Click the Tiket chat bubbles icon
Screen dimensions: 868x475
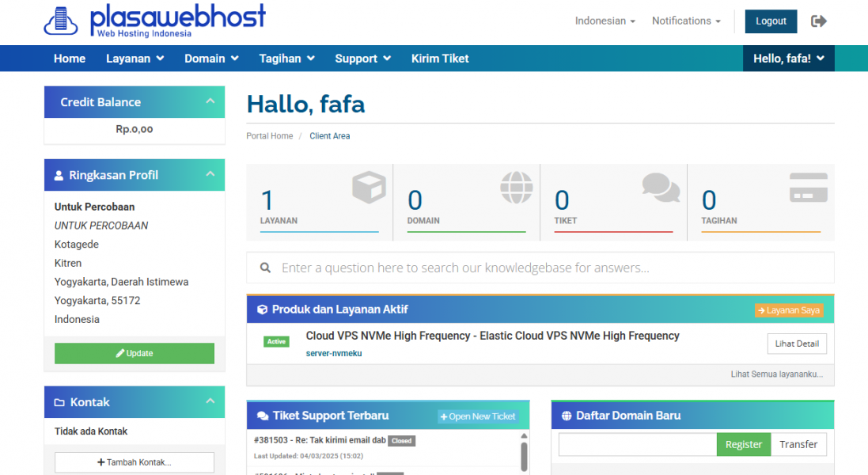point(661,187)
